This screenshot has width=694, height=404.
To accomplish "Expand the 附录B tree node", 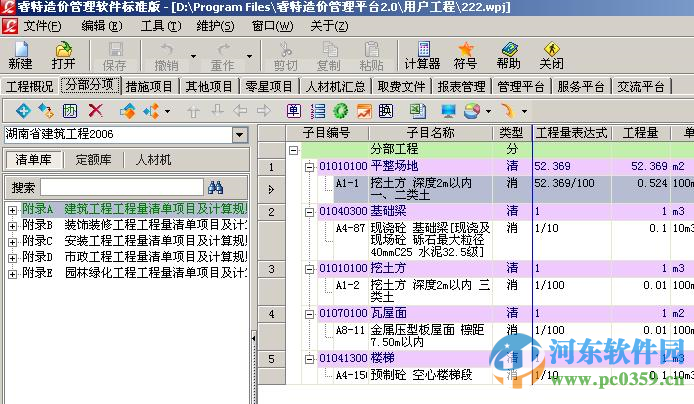I will (x=12, y=226).
